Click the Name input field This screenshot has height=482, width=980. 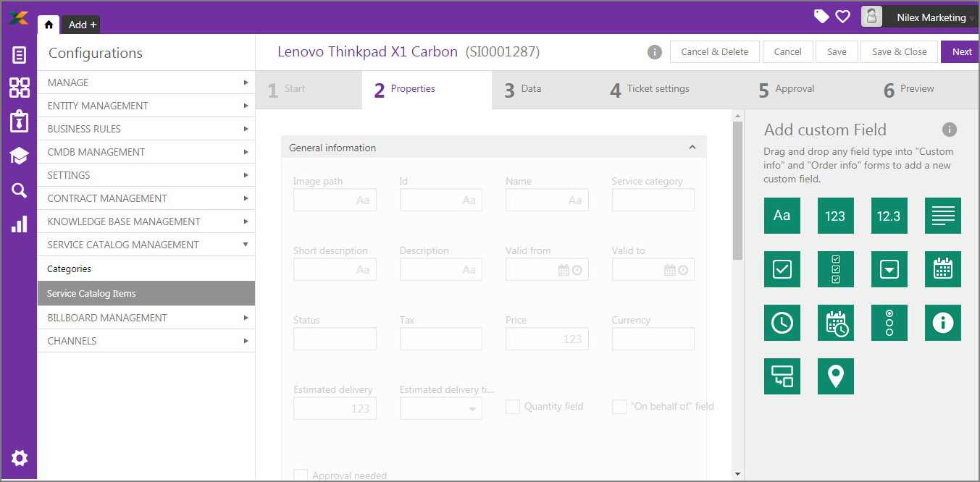[547, 200]
